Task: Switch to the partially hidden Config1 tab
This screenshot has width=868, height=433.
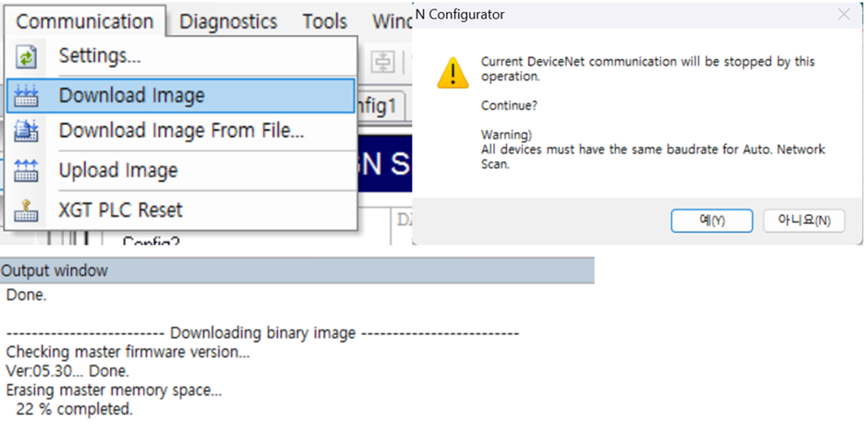Action: (x=380, y=105)
